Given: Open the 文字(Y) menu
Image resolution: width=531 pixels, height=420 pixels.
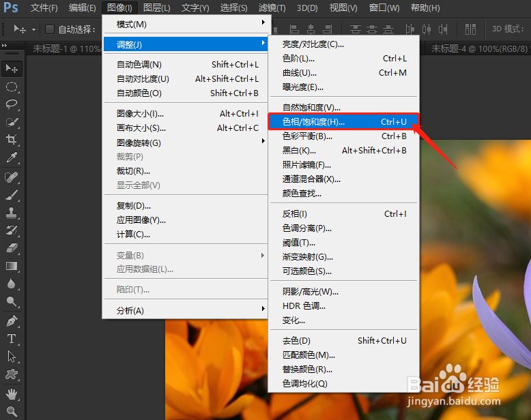Looking at the screenshot, I should click(x=195, y=7).
